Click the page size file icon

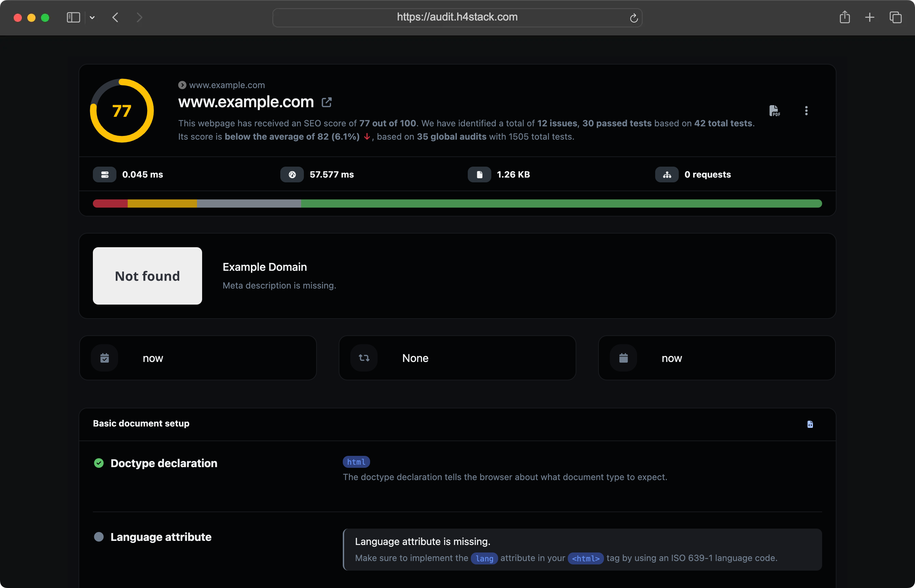479,174
